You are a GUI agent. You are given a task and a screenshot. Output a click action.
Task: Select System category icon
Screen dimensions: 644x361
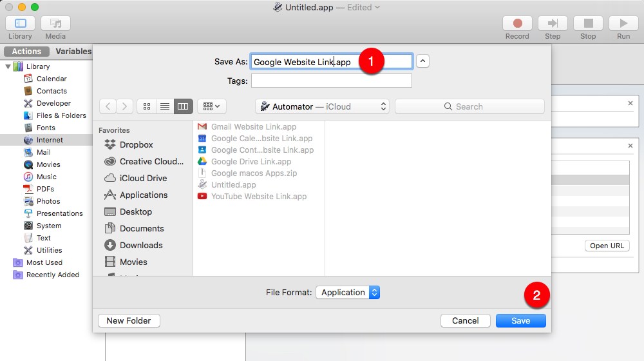[x=28, y=226]
